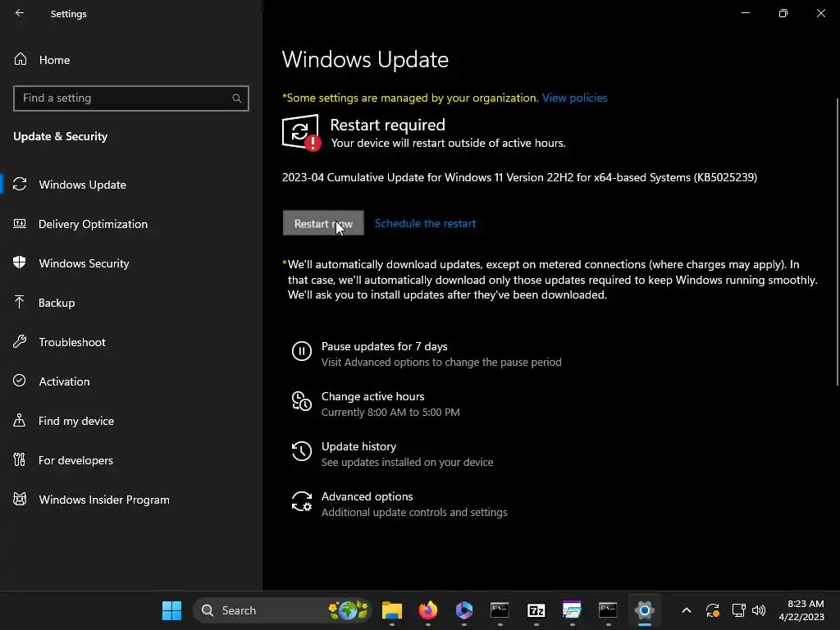
Task: Click Schedule the restart link
Action: coord(425,223)
